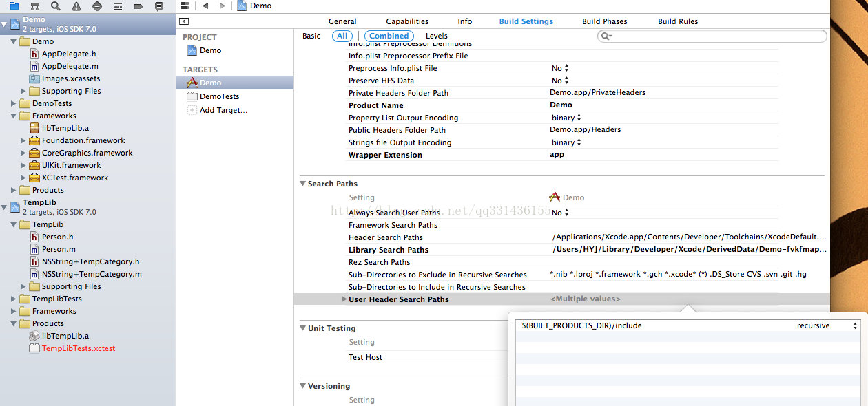Show All build settings
This screenshot has width=868, height=406.
pos(342,36)
